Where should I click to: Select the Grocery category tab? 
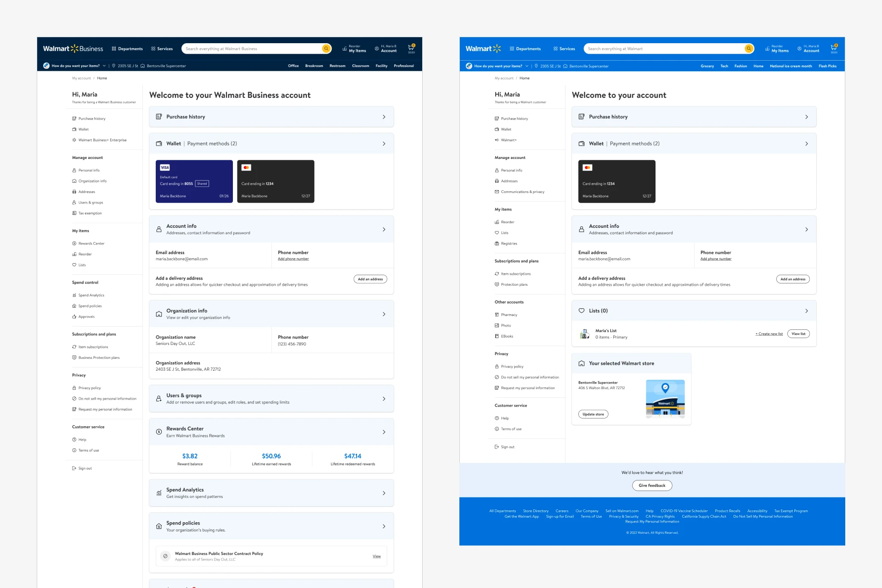(707, 66)
